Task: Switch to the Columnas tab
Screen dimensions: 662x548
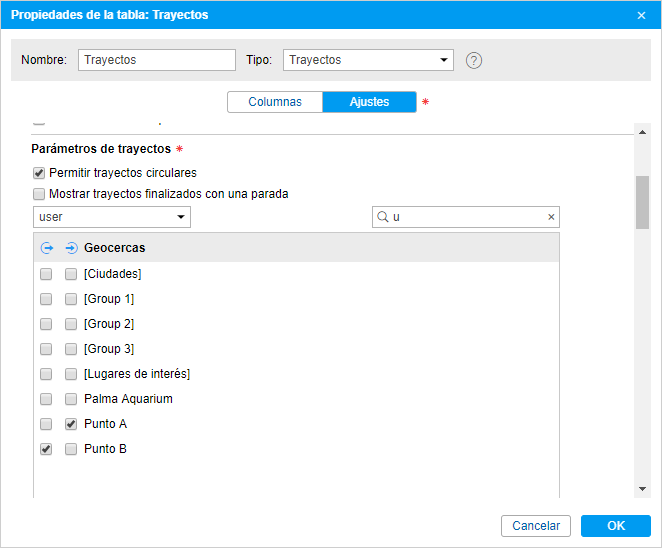Action: pyautogui.click(x=275, y=102)
